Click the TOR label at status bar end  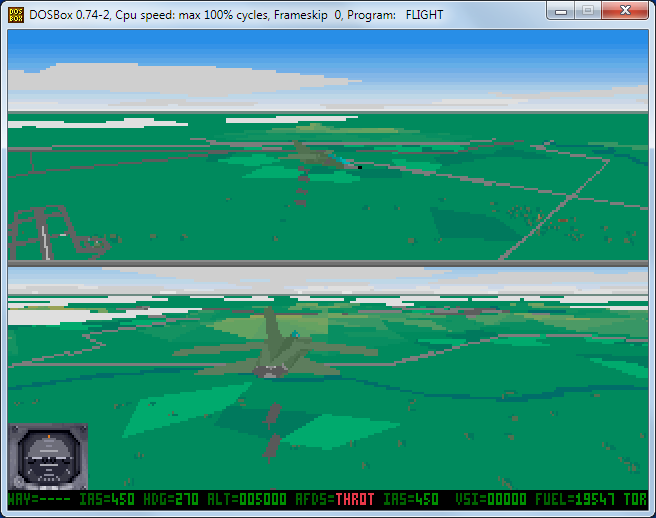(x=636, y=499)
